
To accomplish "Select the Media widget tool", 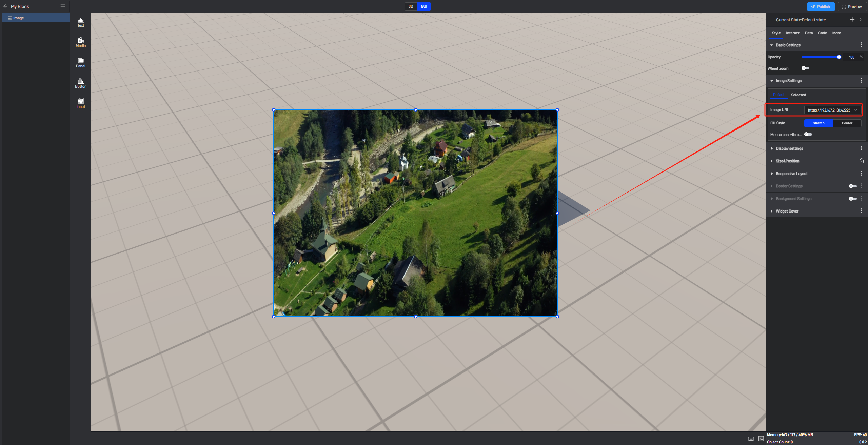I will click(x=81, y=43).
